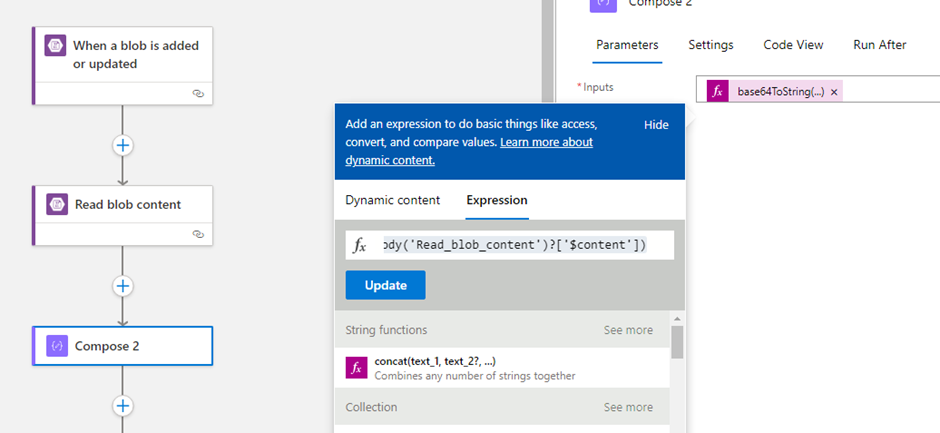The height and width of the screenshot is (433, 940).
Task: Click connection link icon on blob trigger card
Action: tap(198, 94)
